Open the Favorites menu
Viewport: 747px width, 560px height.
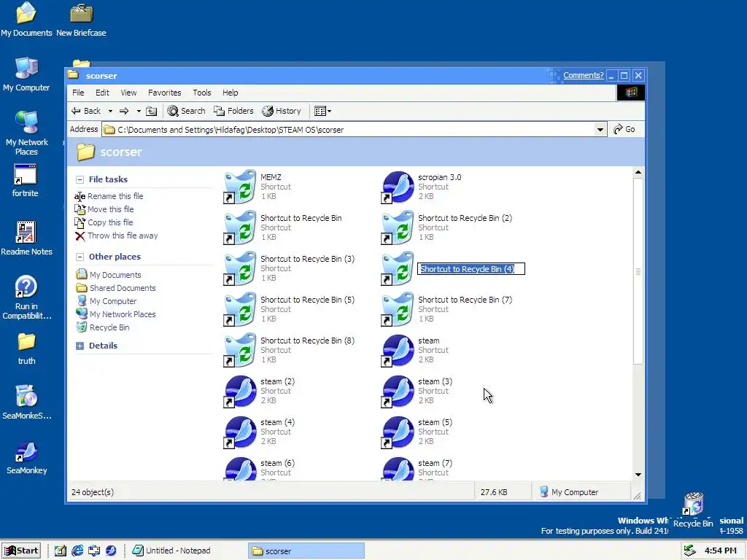[x=164, y=93]
